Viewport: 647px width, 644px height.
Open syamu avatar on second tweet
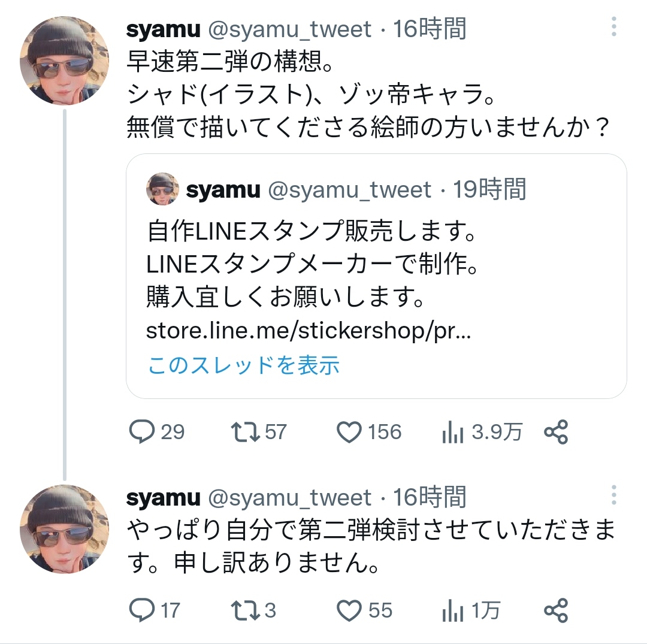64,530
